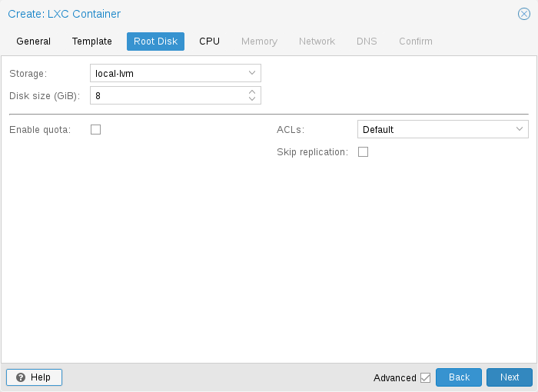This screenshot has width=538, height=392.
Task: Select the Root Disk tab
Action: coord(155,42)
